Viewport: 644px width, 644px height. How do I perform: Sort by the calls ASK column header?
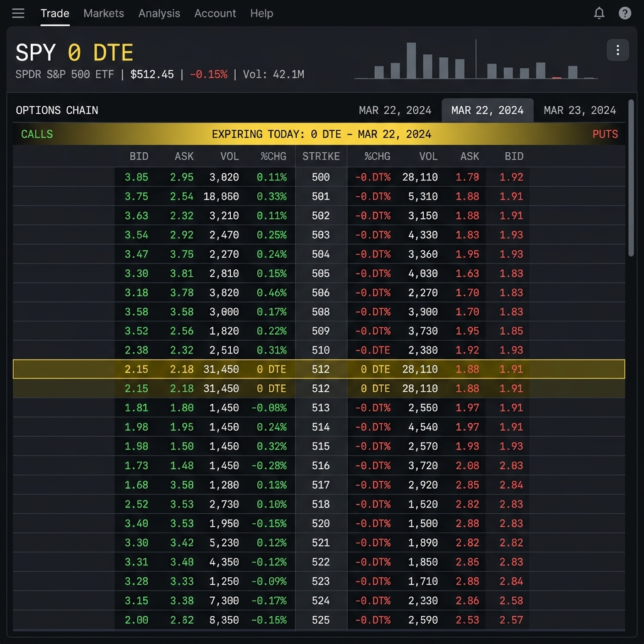pyautogui.click(x=184, y=156)
